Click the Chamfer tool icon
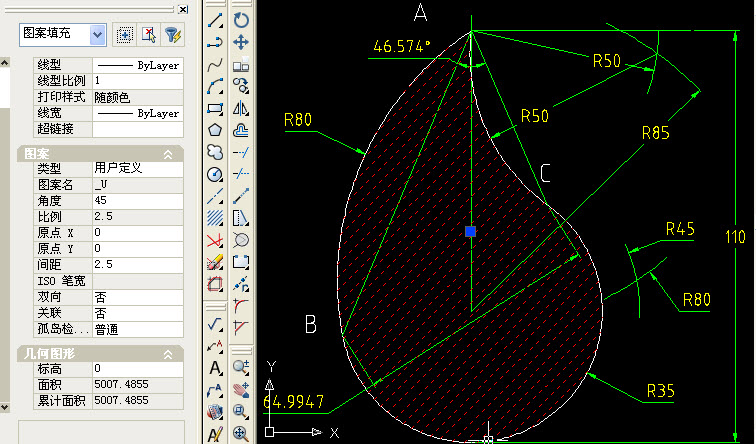This screenshot has height=444, width=756. point(241,327)
